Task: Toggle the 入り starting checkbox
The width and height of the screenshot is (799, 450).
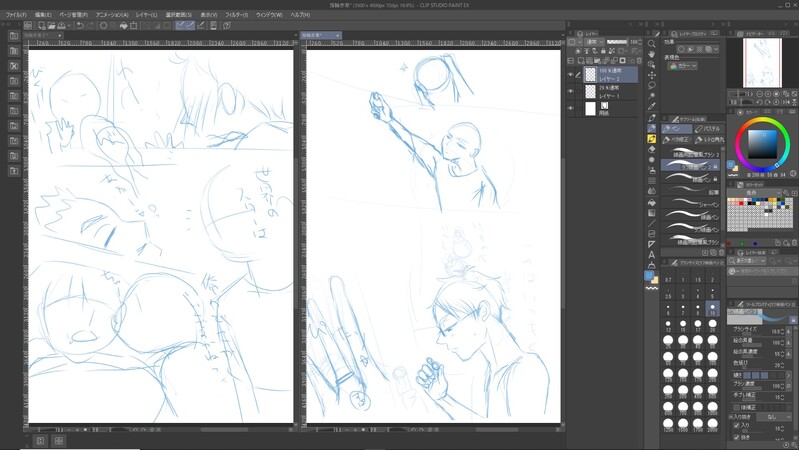Action: pyautogui.click(x=736, y=426)
